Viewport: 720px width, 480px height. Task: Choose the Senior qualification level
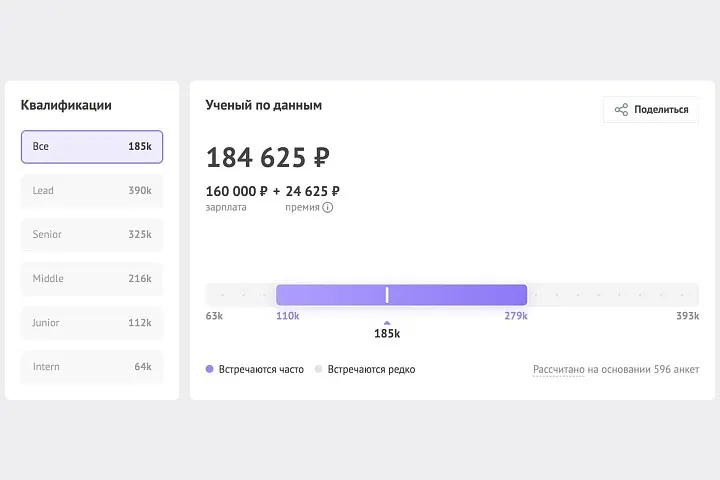[92, 235]
